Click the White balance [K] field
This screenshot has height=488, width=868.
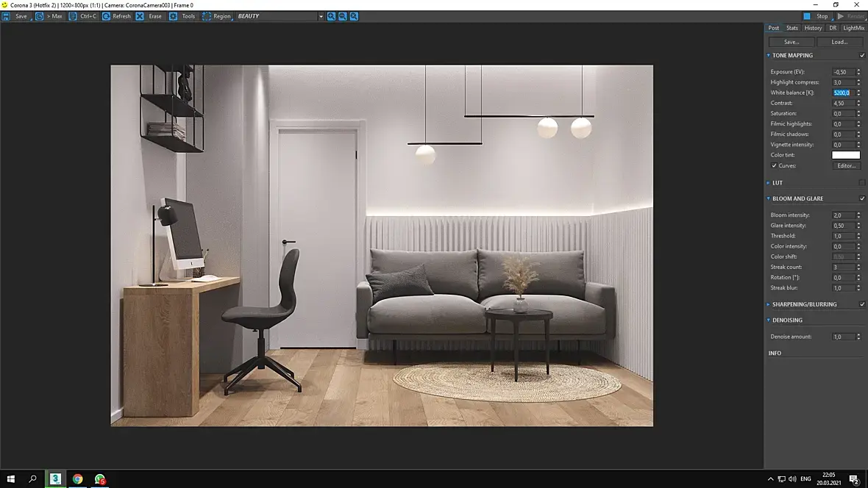(x=844, y=93)
